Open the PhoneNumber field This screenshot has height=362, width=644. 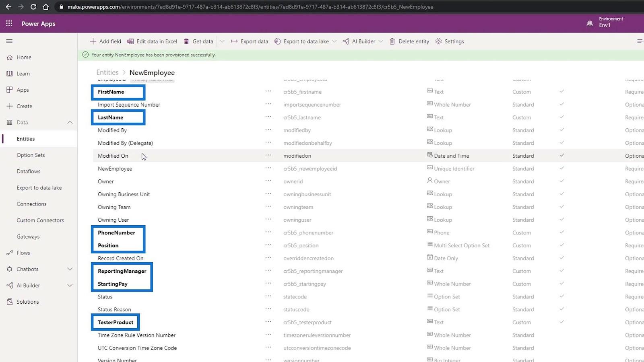(116, 232)
